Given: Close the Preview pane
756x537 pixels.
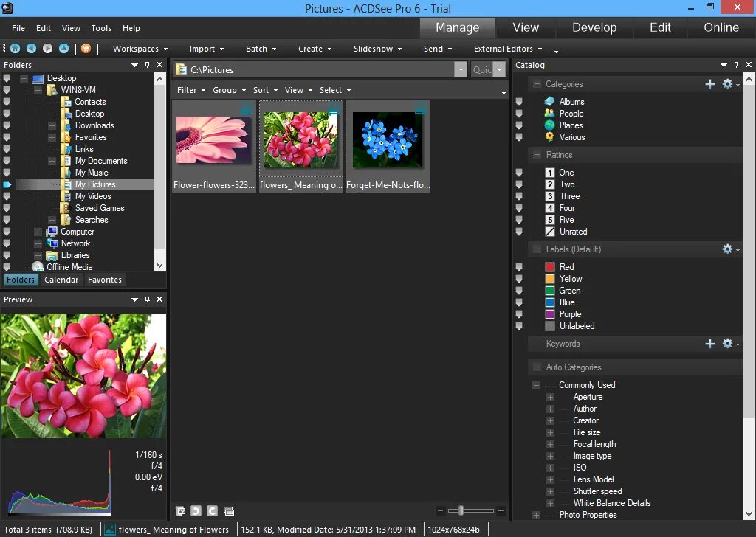Looking at the screenshot, I should 159,299.
